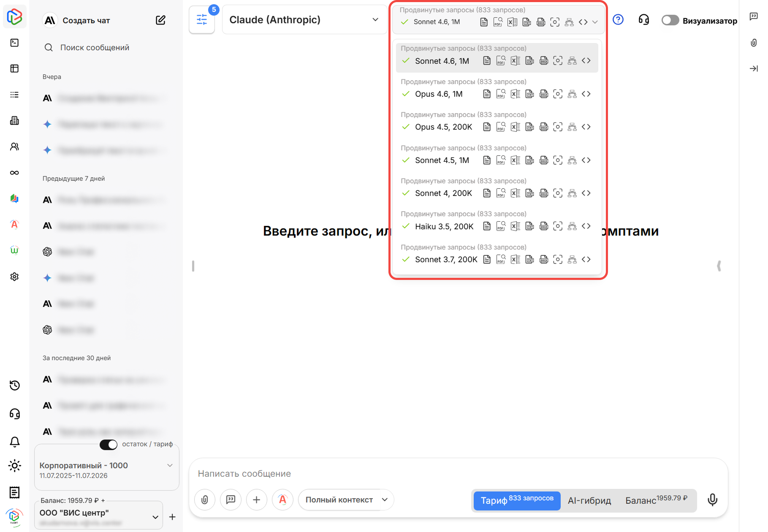Click the microphone voice input icon
This screenshot has height=532, width=768.
pyautogui.click(x=712, y=500)
